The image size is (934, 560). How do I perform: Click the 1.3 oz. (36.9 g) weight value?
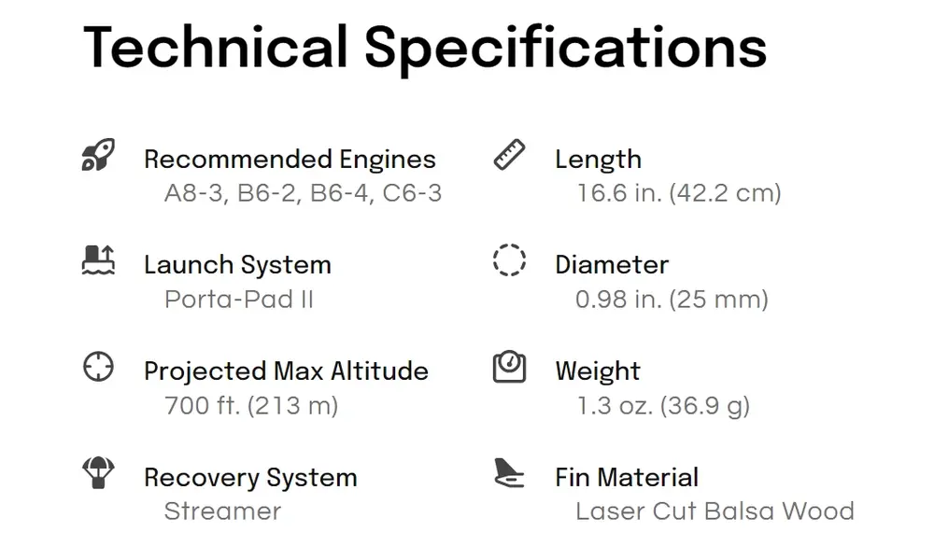[x=663, y=405]
